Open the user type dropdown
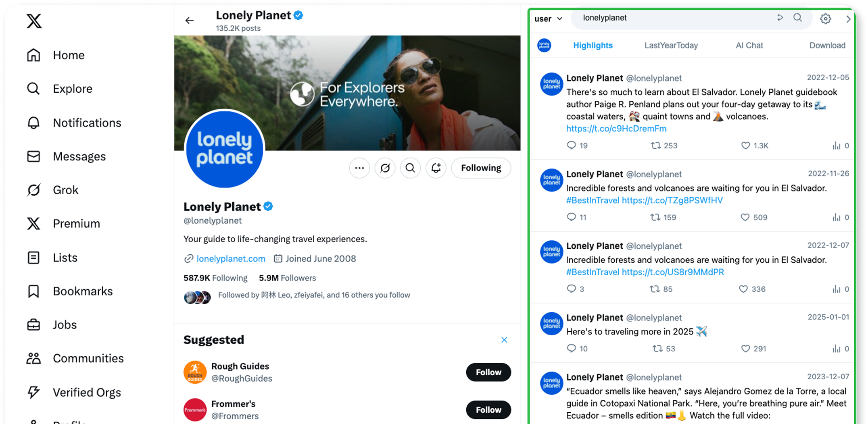Screen dimensions: 868x424 (548, 19)
